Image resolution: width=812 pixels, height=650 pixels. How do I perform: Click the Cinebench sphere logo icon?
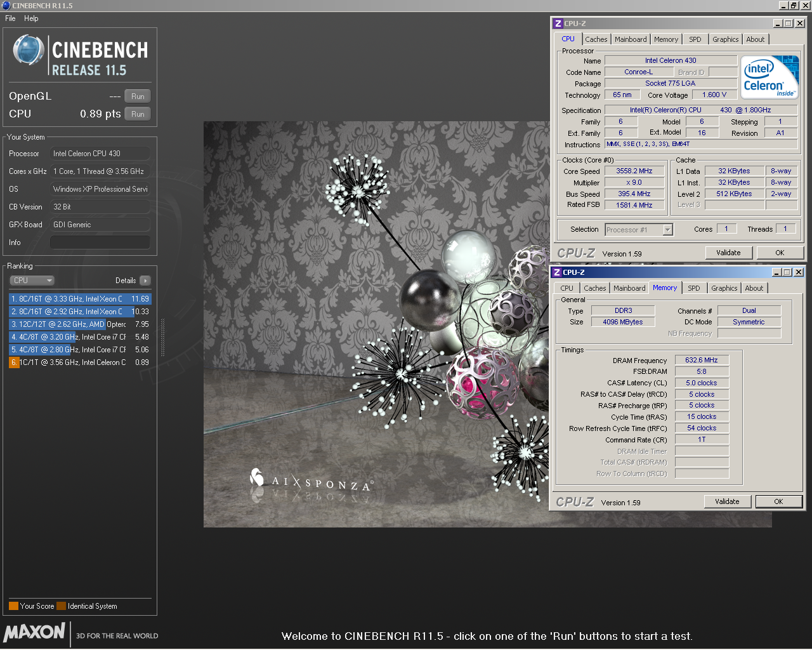click(29, 51)
